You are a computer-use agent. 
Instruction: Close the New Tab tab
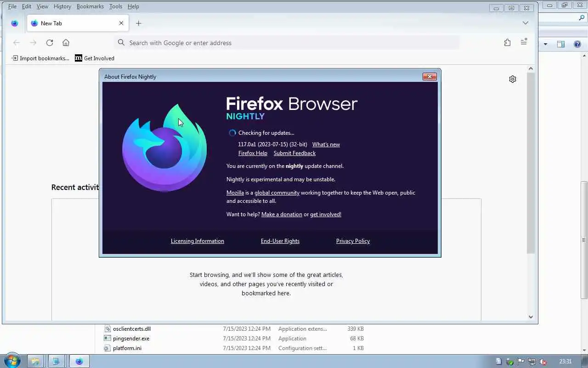[x=121, y=23]
